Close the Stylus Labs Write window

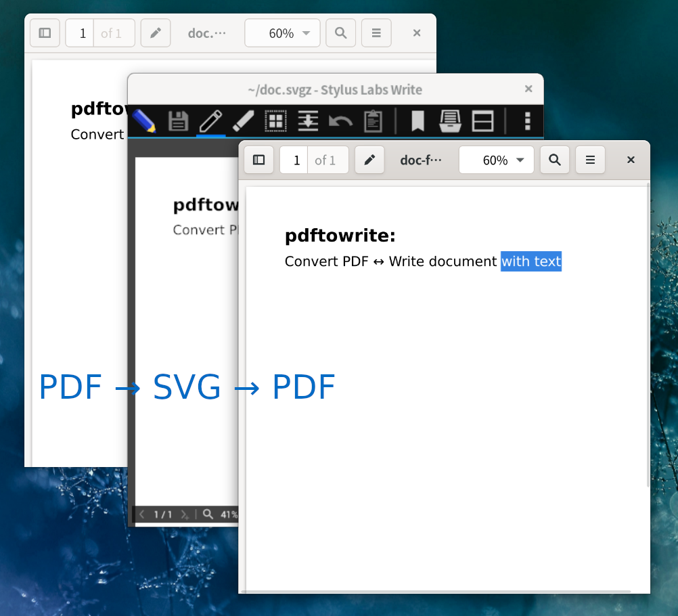528,89
